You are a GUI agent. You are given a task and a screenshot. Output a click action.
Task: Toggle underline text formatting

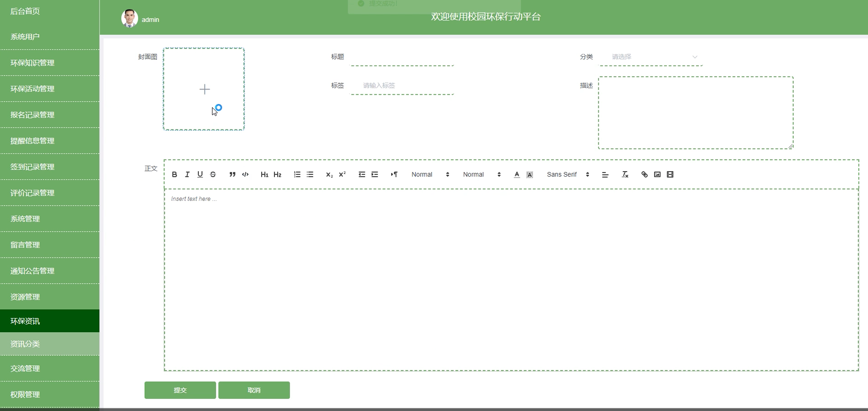(x=200, y=175)
